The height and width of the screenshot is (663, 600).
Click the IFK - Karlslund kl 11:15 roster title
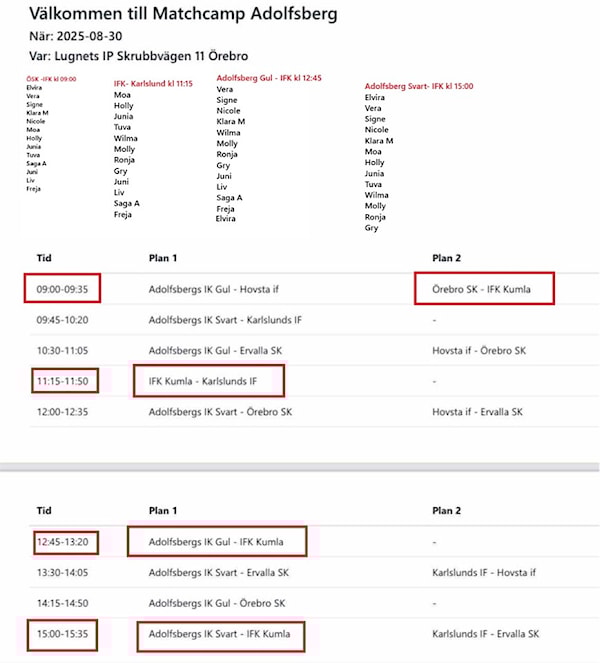[x=153, y=82]
